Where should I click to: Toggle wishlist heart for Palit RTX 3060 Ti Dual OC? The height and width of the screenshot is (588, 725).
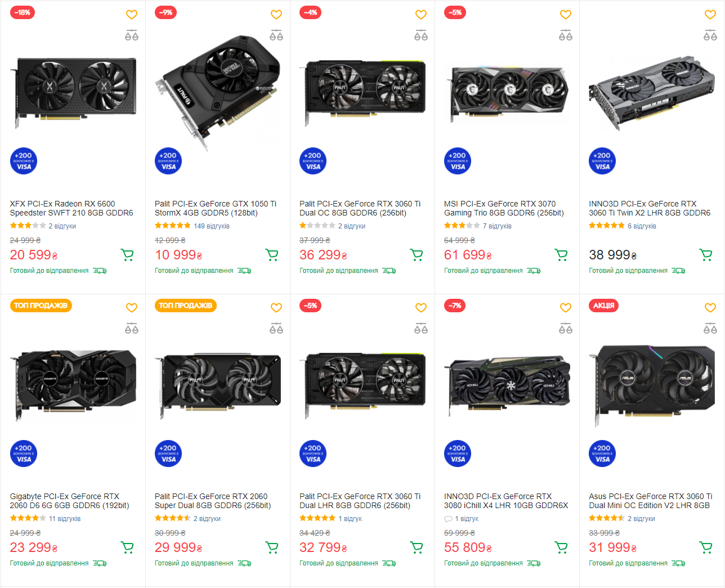(x=420, y=15)
